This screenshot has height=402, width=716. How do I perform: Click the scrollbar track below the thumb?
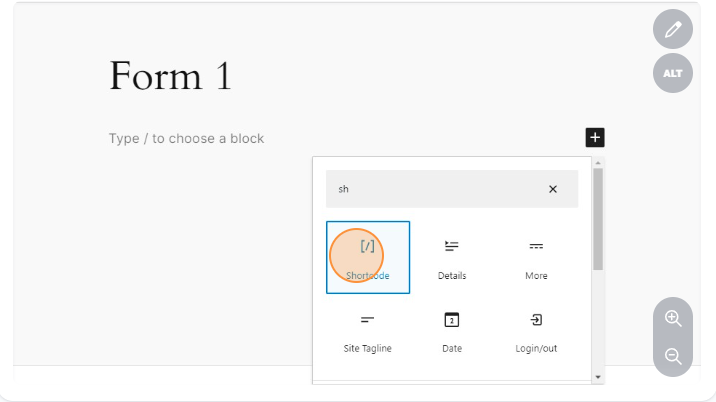[x=598, y=320]
